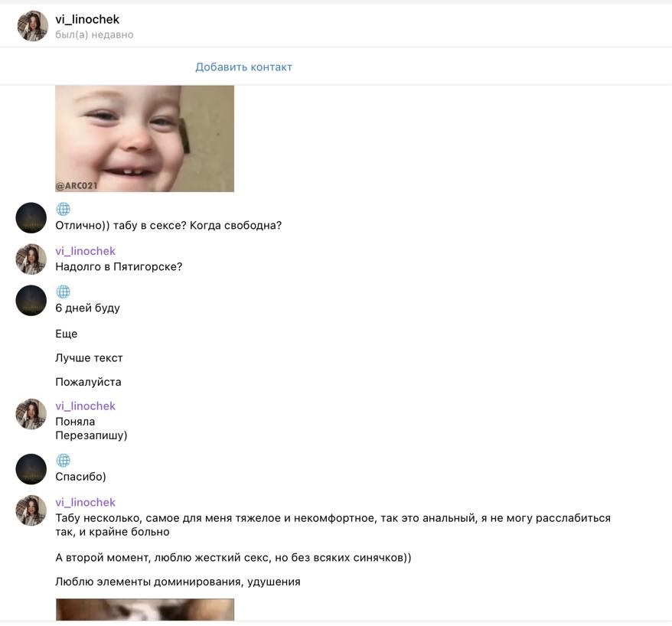The image size is (672, 626).
Task: Select the "Лучше текст" message
Action: 89,358
